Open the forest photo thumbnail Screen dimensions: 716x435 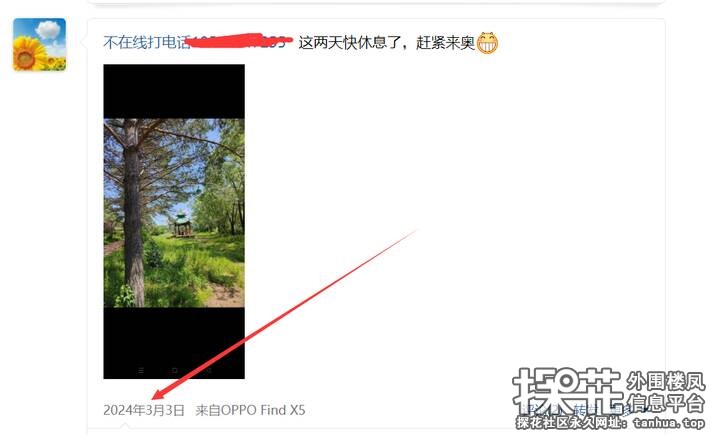174,221
